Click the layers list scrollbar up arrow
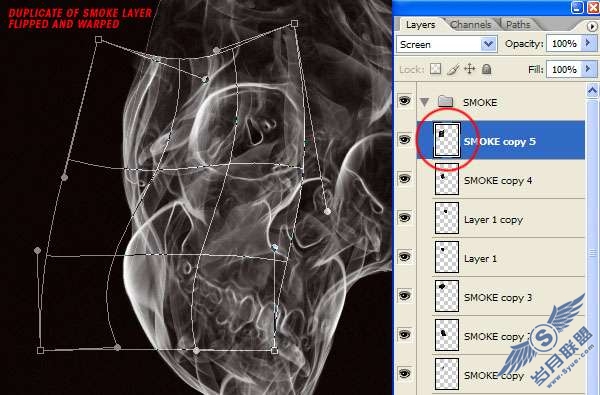Screen dimensions: 600x395 pos(592,91)
